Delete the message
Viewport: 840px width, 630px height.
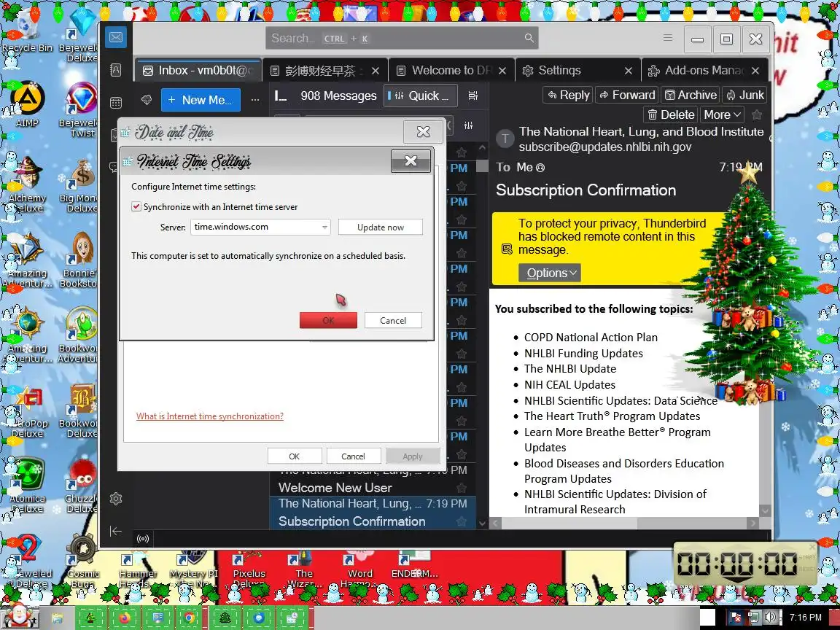(x=671, y=114)
